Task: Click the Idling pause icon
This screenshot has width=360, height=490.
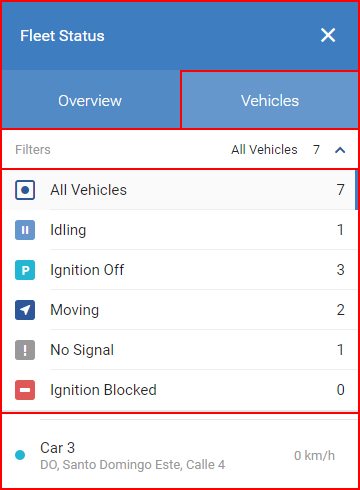Action: tap(25, 230)
